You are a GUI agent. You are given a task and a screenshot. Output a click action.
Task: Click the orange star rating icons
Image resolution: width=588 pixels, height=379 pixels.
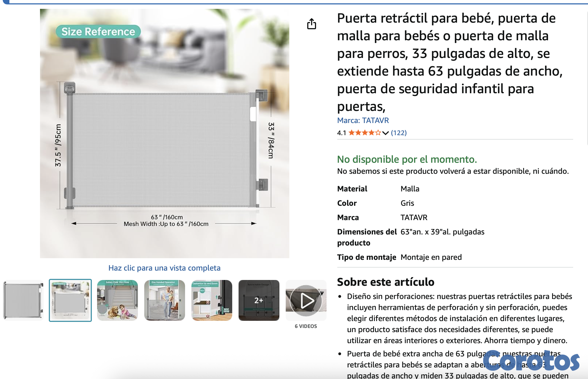coord(364,133)
